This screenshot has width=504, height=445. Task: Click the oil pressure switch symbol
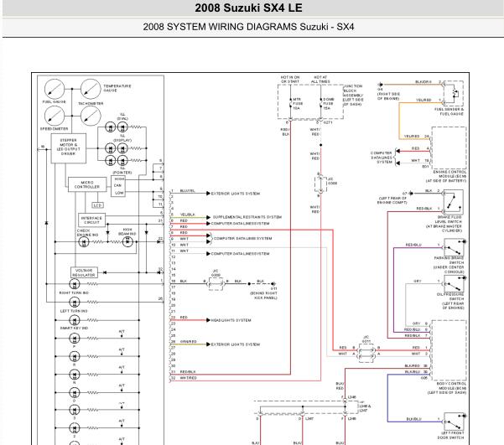tap(454, 283)
